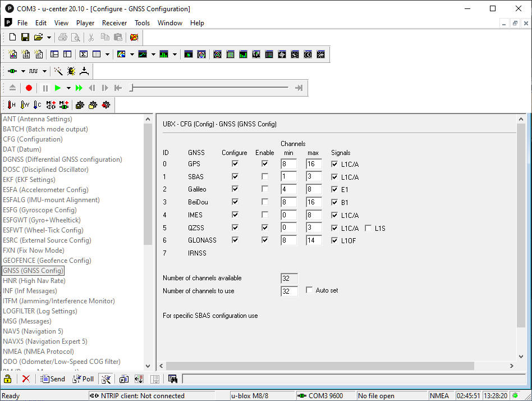Select NAV5 (Navigation 5) in message list
The image size is (532, 401).
[33, 331]
